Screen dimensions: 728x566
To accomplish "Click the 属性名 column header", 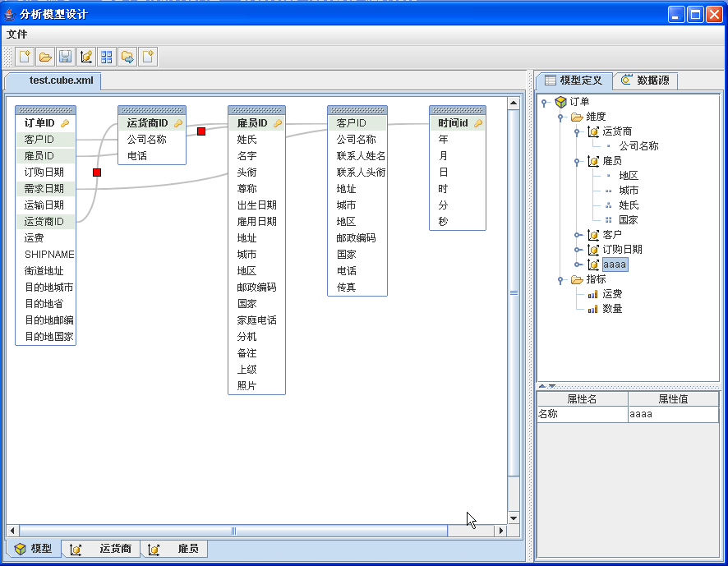I will coord(583,399).
